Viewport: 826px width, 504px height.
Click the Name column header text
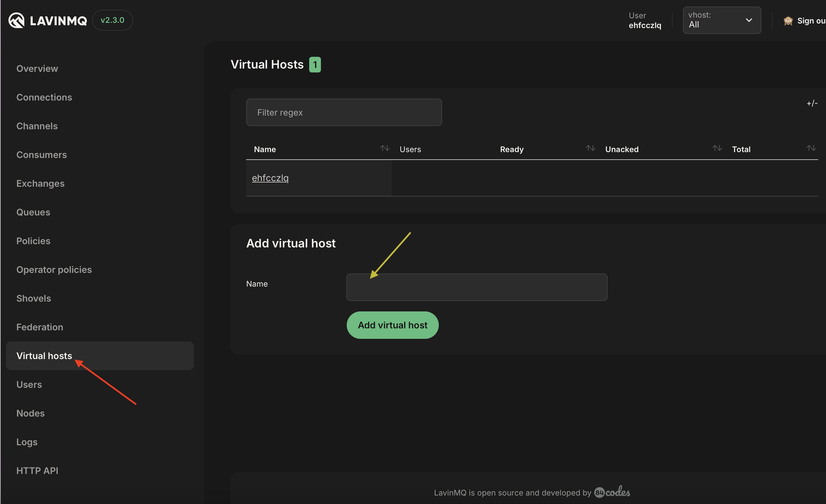tap(265, 150)
